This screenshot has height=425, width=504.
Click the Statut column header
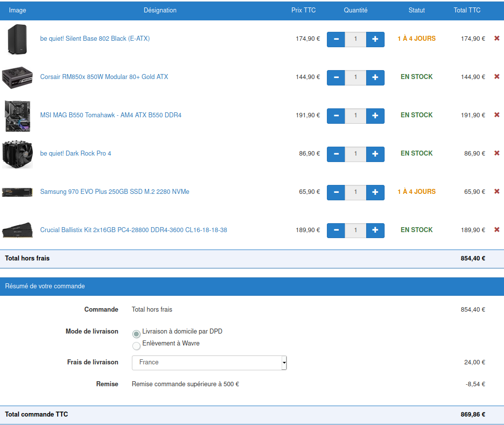point(416,10)
